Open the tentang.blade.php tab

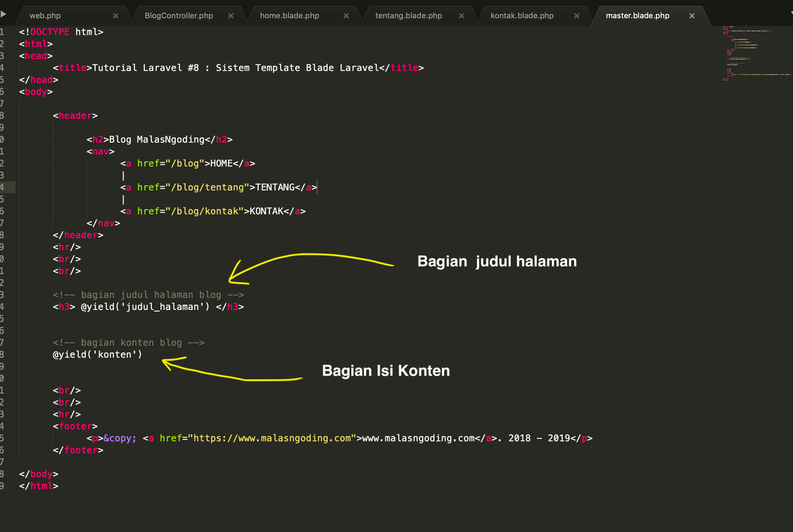point(408,15)
